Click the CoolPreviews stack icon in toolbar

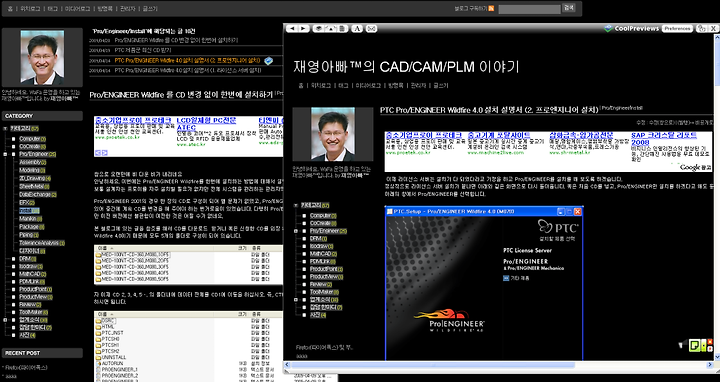(318, 28)
